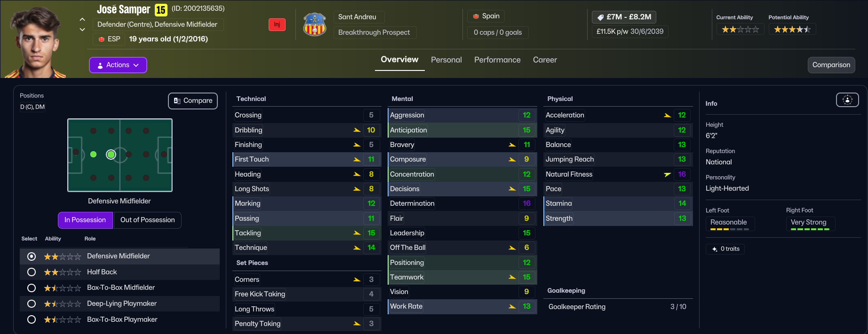Open the Career tab
Image resolution: width=868 pixels, height=334 pixels.
click(x=545, y=60)
